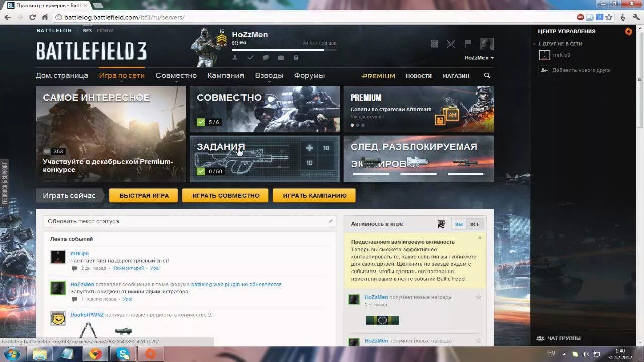The image size is (644, 362).
Task: Open Windows Explorer from the taskbar
Action: 40,354
